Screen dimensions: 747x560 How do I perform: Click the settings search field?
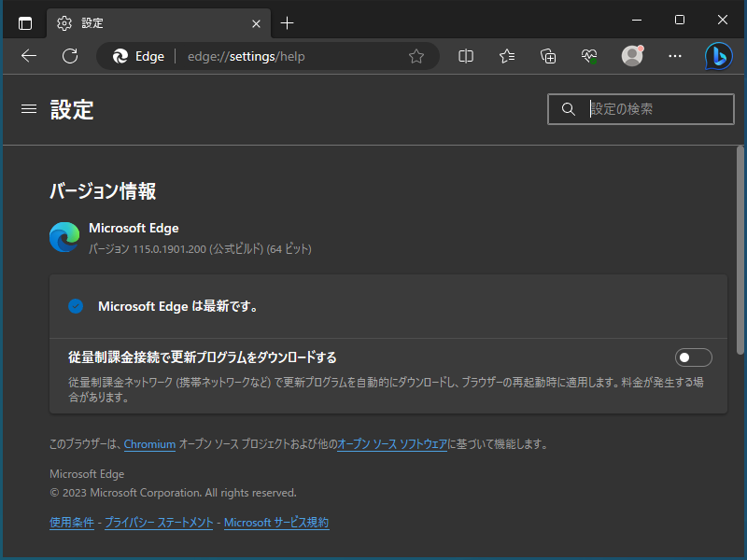click(644, 108)
